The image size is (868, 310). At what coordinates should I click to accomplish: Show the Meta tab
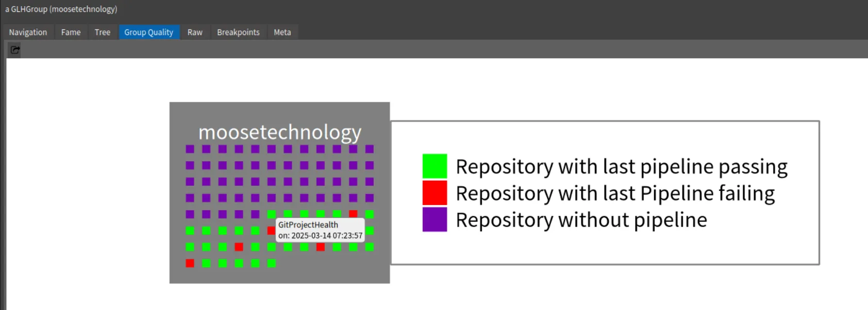(282, 32)
